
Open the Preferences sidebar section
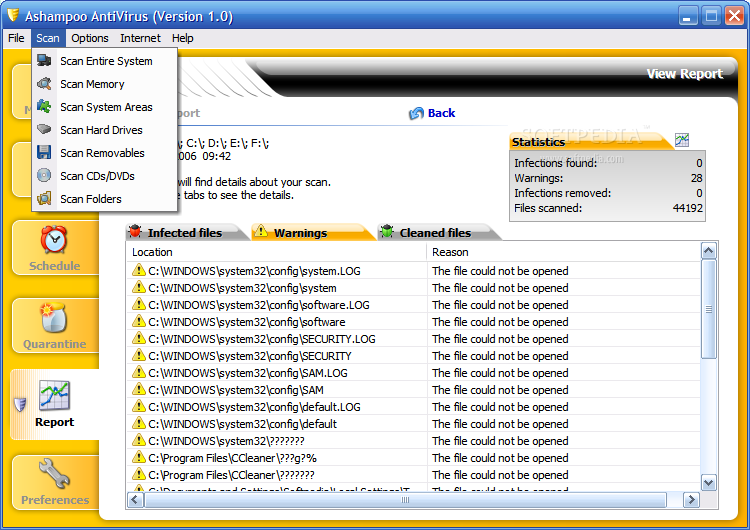(55, 482)
